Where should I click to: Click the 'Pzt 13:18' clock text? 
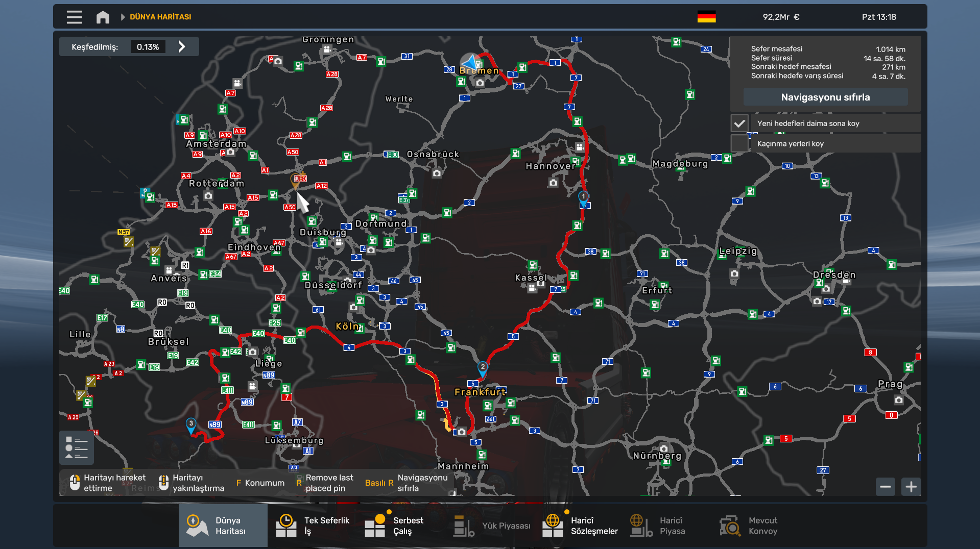(879, 17)
